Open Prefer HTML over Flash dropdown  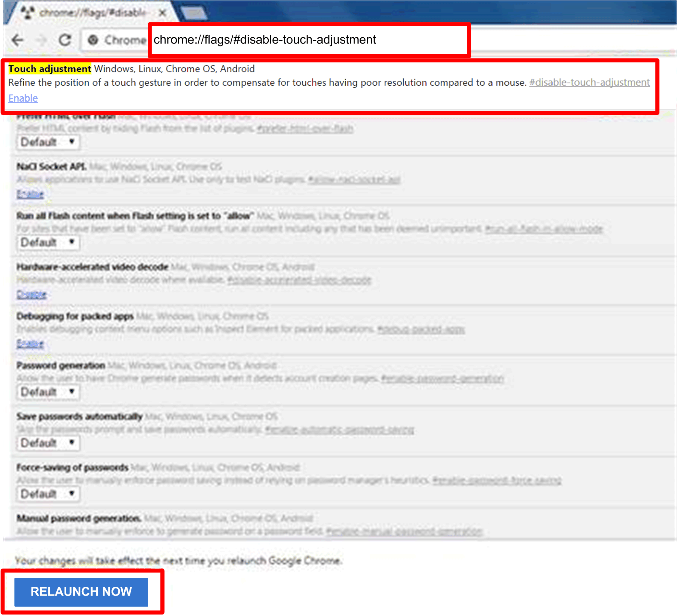coord(48,142)
